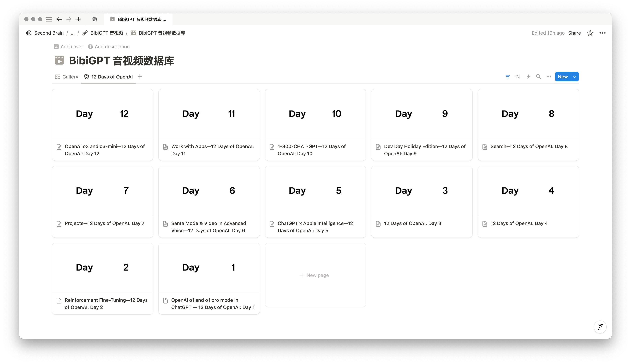
Task: Add a new database view
Action: point(140,76)
